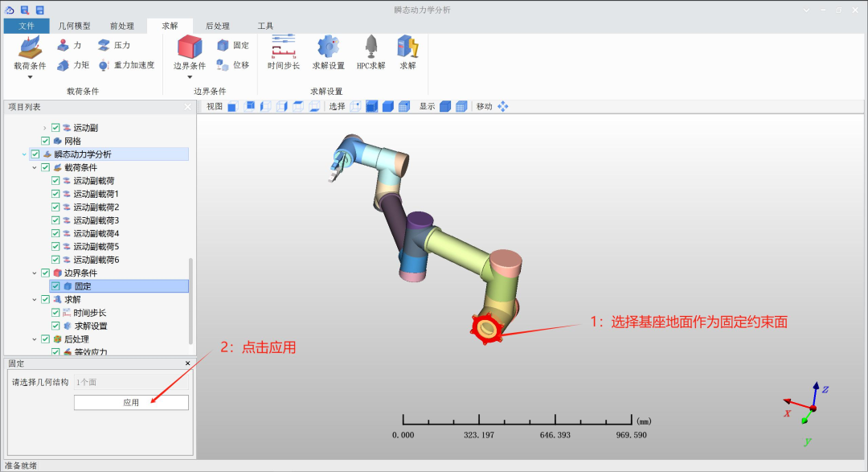Select the 位移 displacement tool
The height and width of the screenshot is (472, 868).
233,65
